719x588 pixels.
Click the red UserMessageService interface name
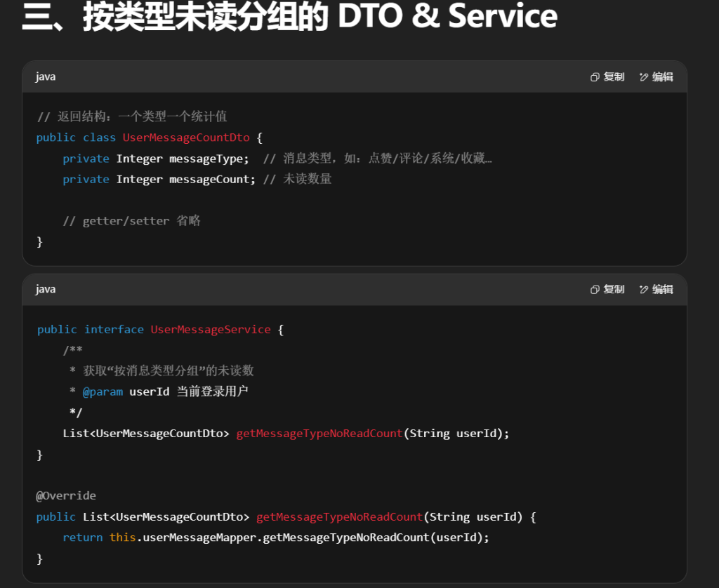pos(210,330)
